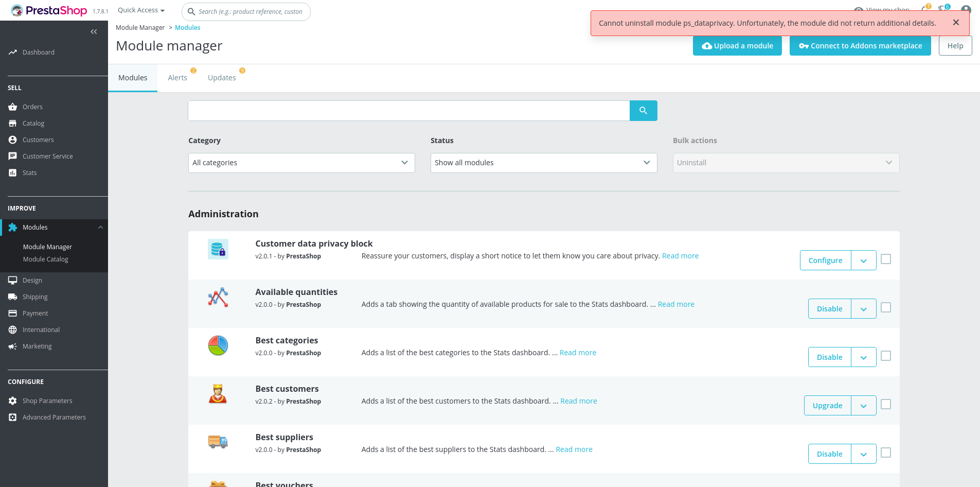The image size is (980, 487).
Task: Open Read more for Best categories module
Action: pyautogui.click(x=578, y=352)
